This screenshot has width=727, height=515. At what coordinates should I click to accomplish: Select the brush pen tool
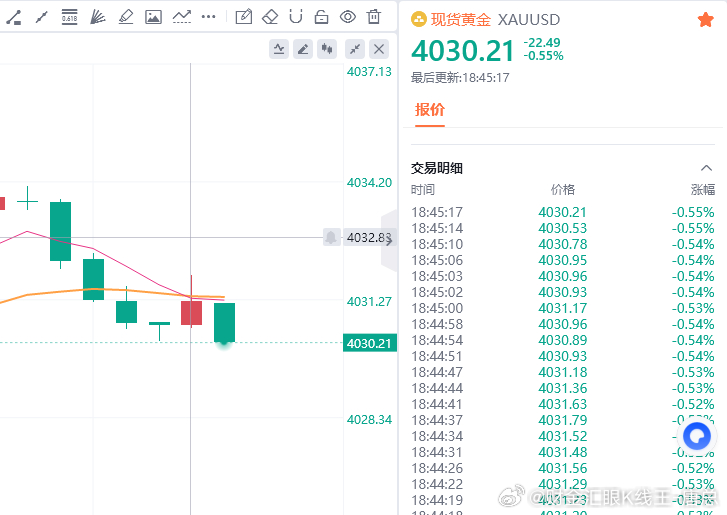point(126,17)
